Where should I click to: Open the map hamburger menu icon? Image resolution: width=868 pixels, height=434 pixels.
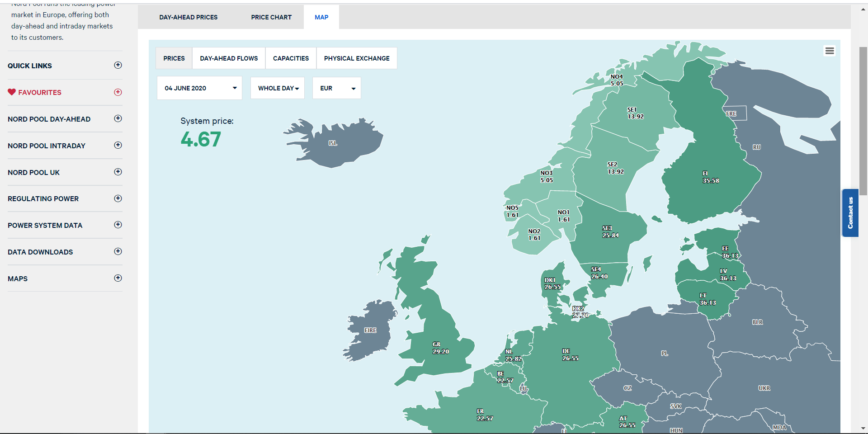click(x=829, y=51)
